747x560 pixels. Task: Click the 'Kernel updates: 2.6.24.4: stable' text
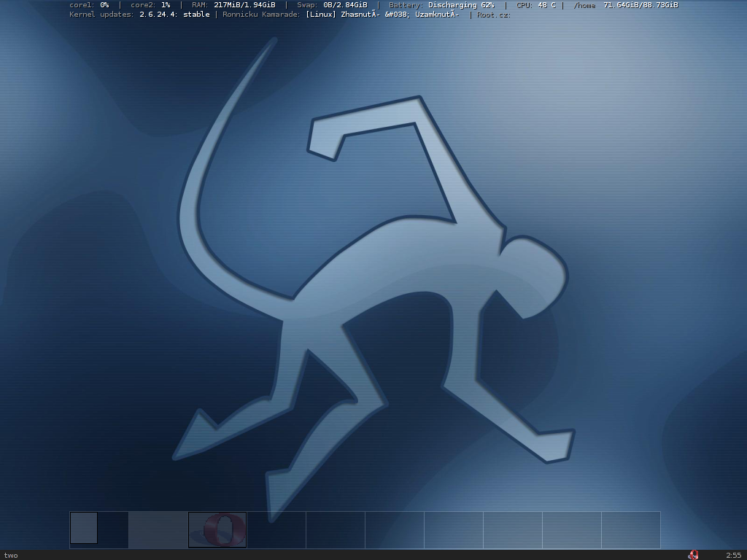pos(139,15)
